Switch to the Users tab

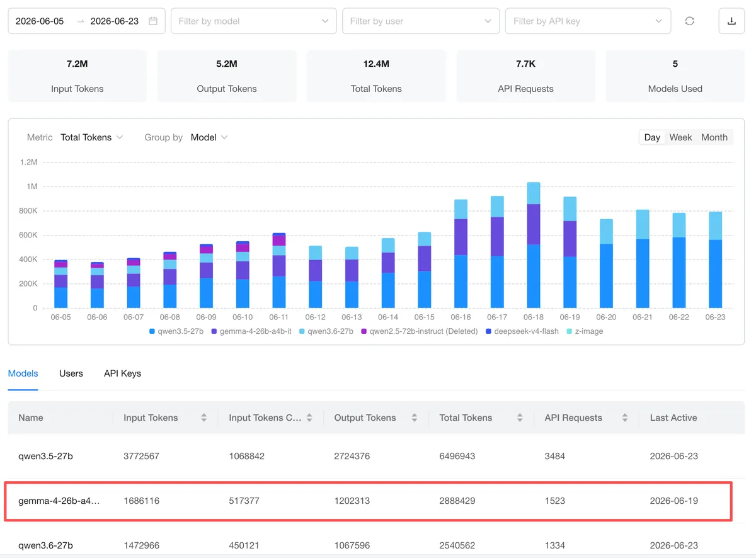tap(71, 373)
